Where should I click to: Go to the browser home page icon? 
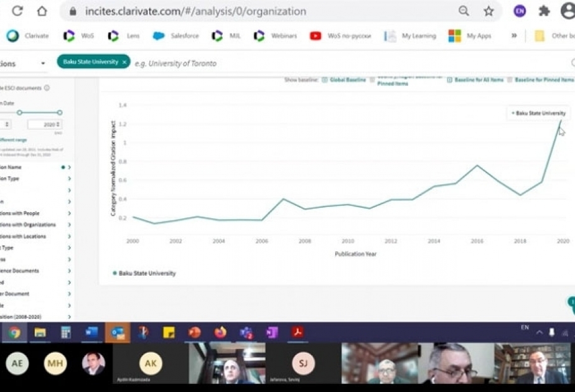[x=42, y=11]
